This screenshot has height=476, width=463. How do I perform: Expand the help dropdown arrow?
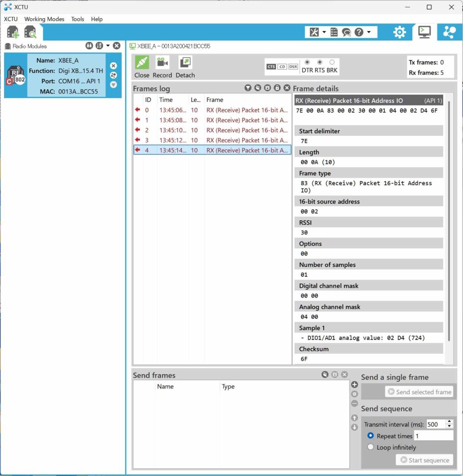pyautogui.click(x=369, y=32)
